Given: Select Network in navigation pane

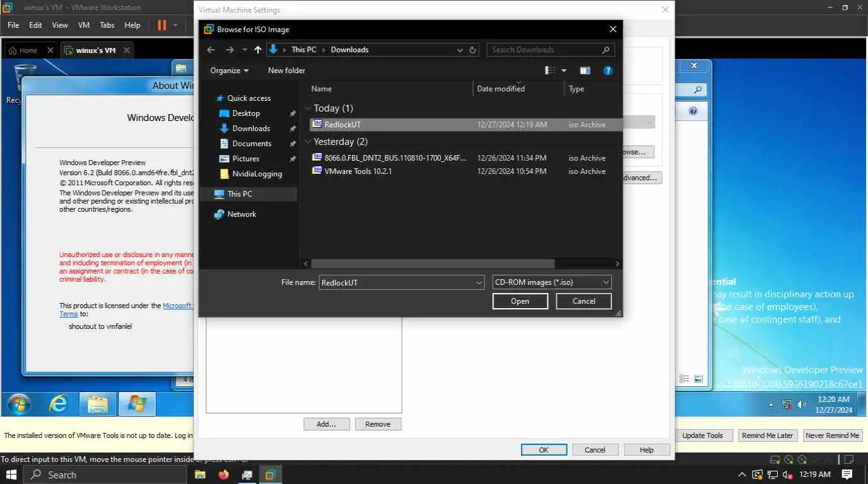Looking at the screenshot, I should (x=242, y=214).
